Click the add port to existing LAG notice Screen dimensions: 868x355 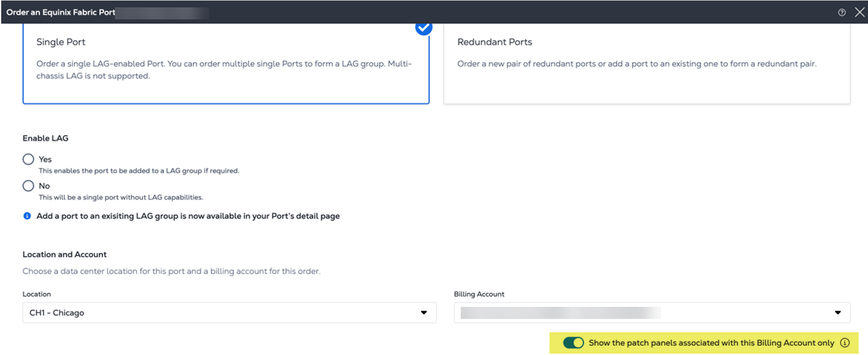[188, 216]
